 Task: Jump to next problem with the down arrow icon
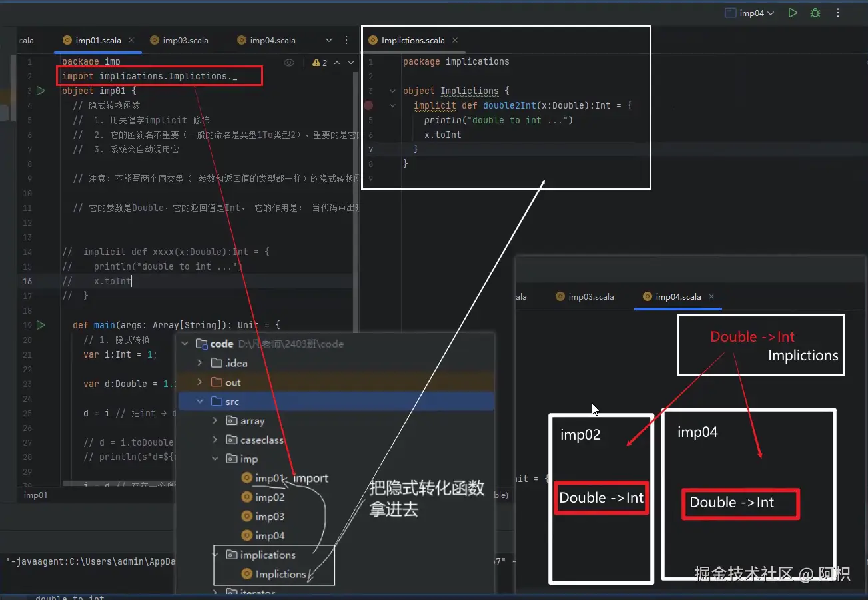351,62
